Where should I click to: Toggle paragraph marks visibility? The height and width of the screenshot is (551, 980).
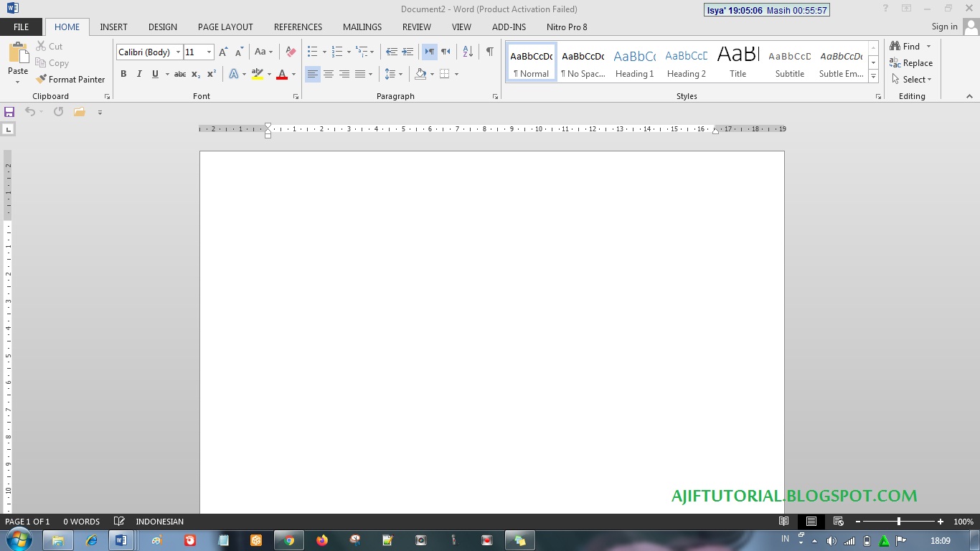click(x=490, y=52)
